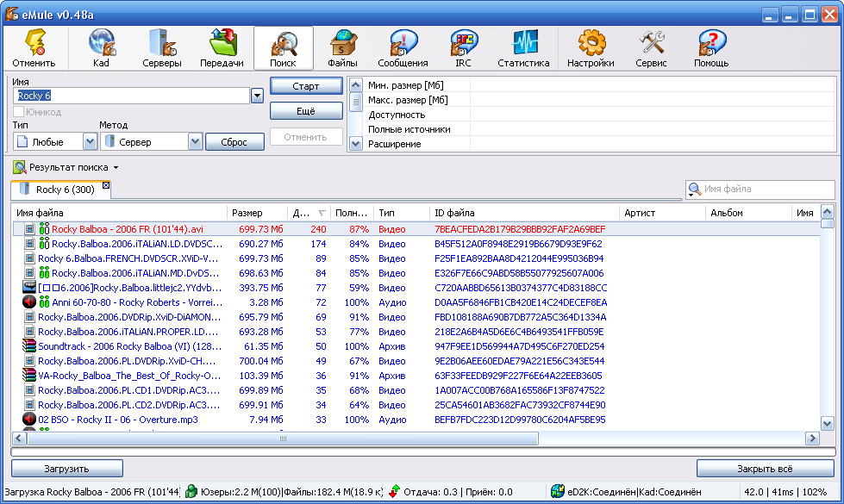The image size is (844, 504).
Task: Click audio icon of Anni 60-70-80 row
Action: pos(29,302)
